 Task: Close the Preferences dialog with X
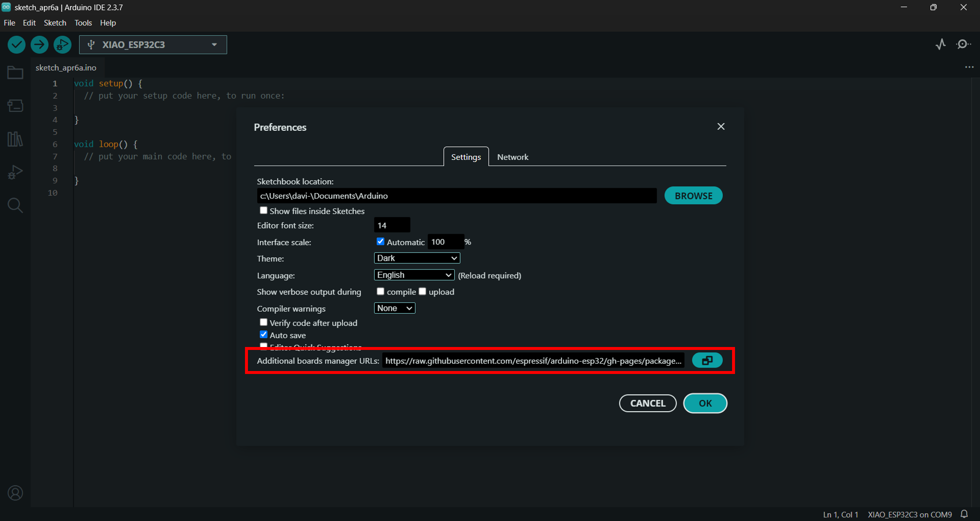[721, 126]
